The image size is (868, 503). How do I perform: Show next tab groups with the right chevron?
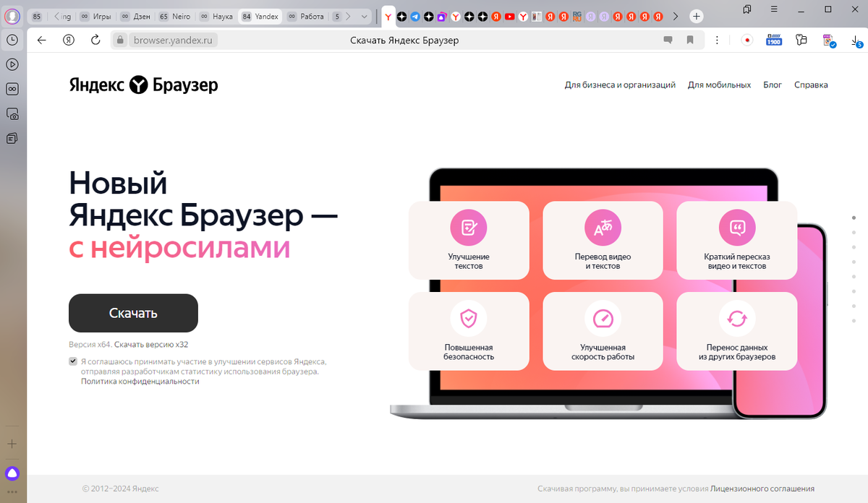[348, 16]
